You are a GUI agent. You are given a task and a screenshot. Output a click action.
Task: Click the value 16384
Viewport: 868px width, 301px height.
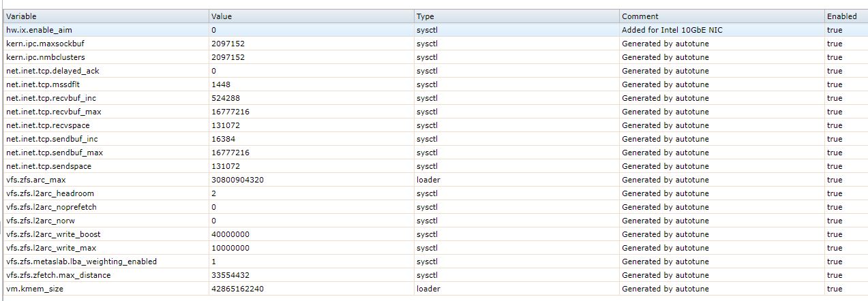pyautogui.click(x=222, y=139)
